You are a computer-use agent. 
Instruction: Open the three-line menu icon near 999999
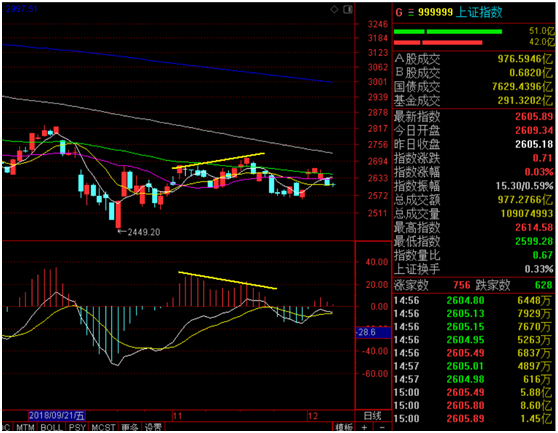click(411, 12)
